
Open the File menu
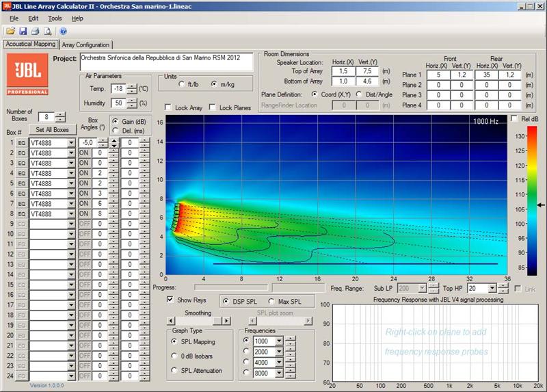14,18
